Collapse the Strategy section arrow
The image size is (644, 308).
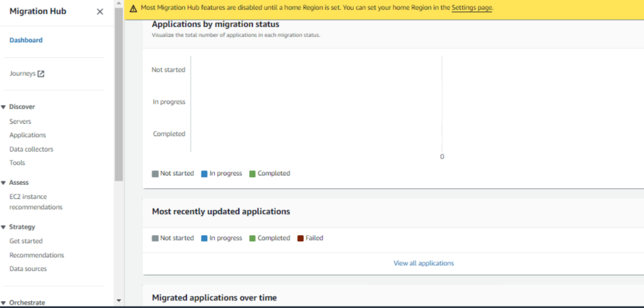coord(4,227)
